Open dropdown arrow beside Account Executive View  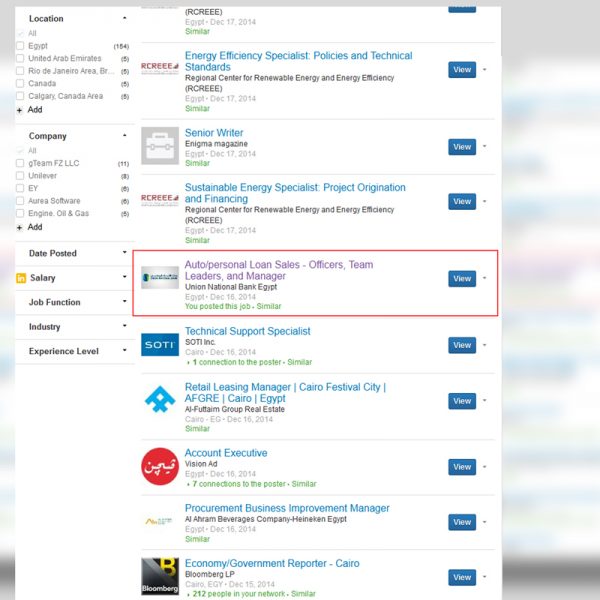484,467
